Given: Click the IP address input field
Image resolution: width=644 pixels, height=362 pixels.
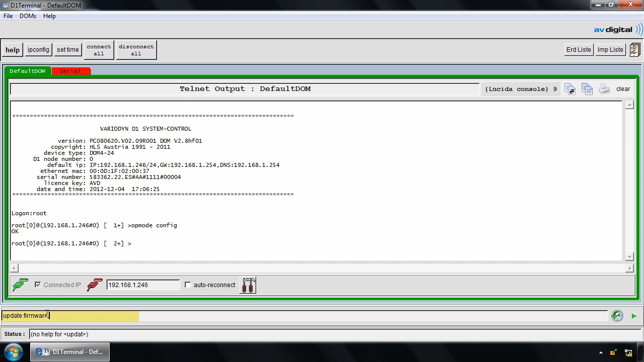Looking at the screenshot, I should 143,285.
